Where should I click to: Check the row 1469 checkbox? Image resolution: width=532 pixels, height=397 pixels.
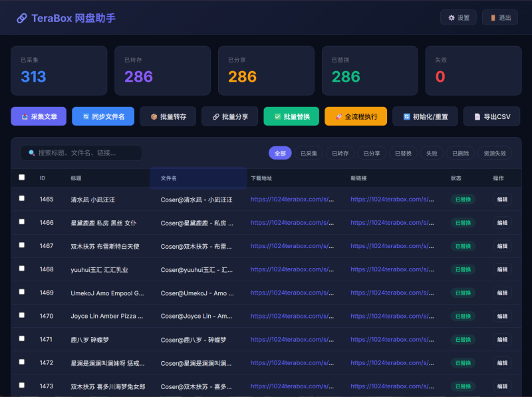coord(22,292)
